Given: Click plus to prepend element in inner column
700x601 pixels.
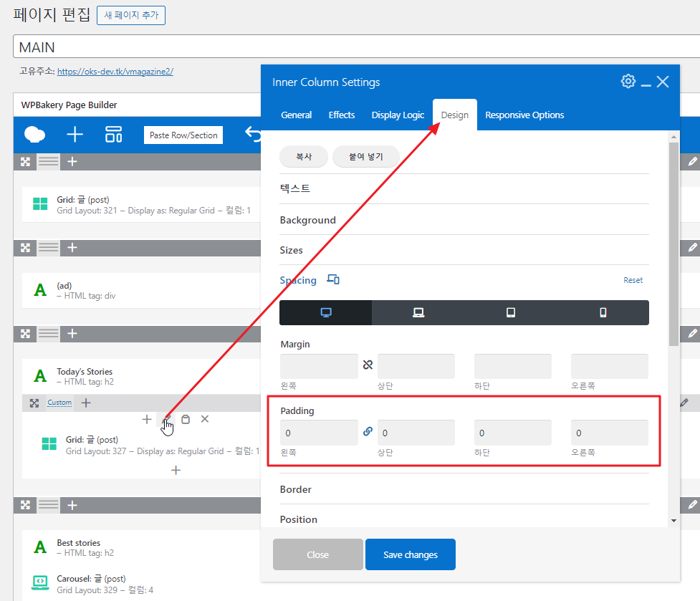Looking at the screenshot, I should (146, 419).
